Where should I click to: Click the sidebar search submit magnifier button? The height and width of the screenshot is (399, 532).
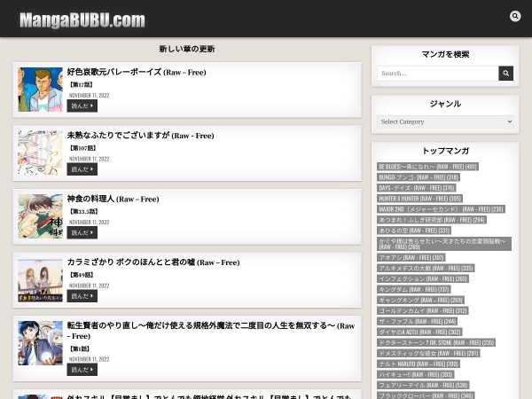click(x=505, y=74)
